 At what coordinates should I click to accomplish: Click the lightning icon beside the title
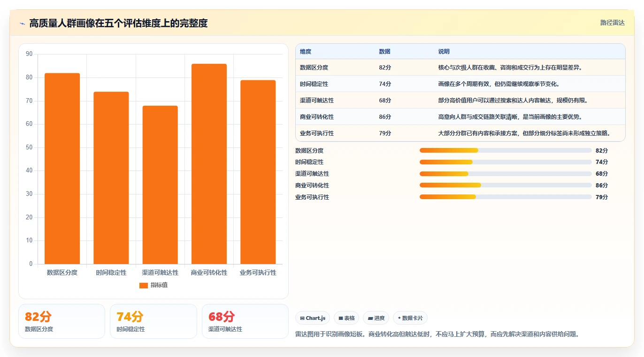tap(23, 23)
